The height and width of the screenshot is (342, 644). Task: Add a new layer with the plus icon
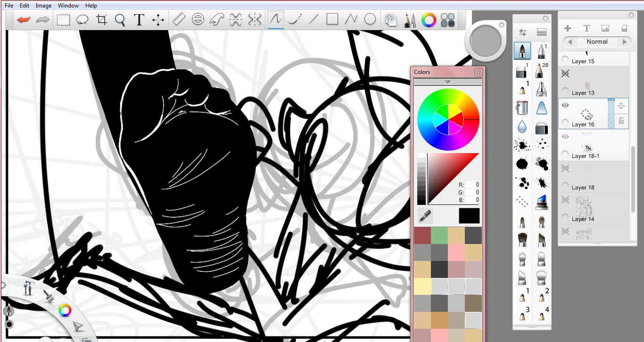tap(568, 29)
